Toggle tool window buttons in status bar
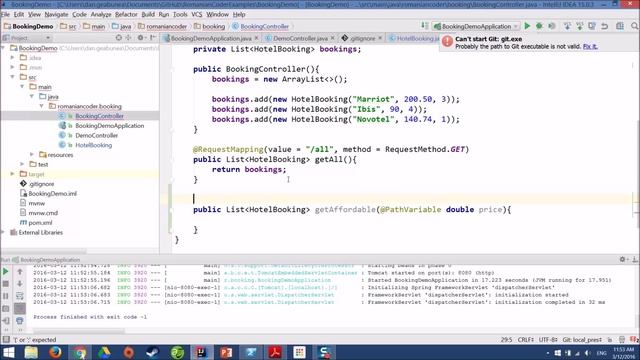The width and height of the screenshot is (640, 360). click(6, 340)
